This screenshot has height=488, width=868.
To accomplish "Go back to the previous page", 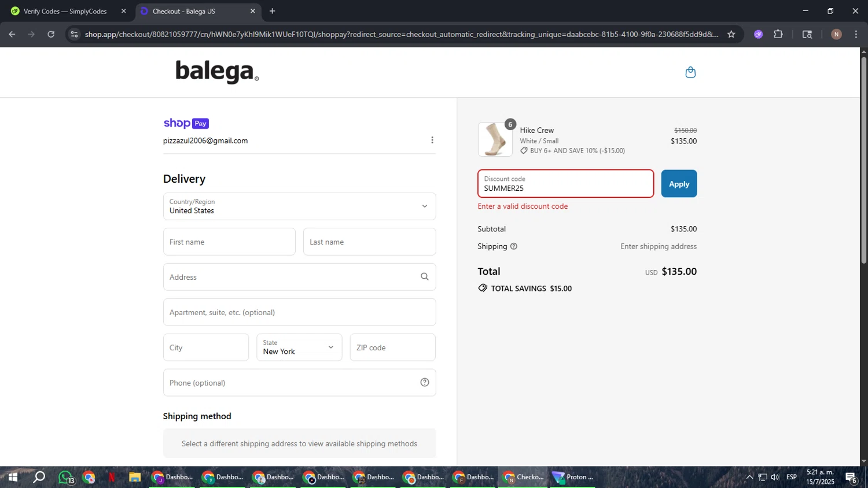I will (x=12, y=34).
